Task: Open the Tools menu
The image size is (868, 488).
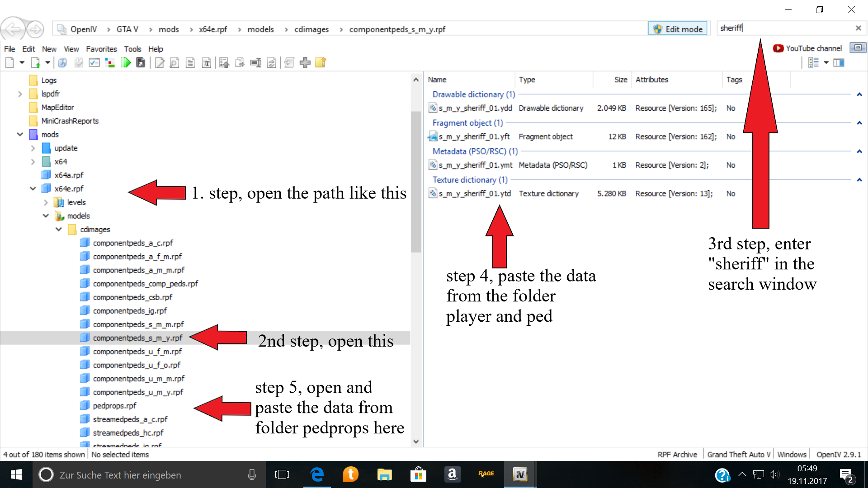Action: (132, 49)
